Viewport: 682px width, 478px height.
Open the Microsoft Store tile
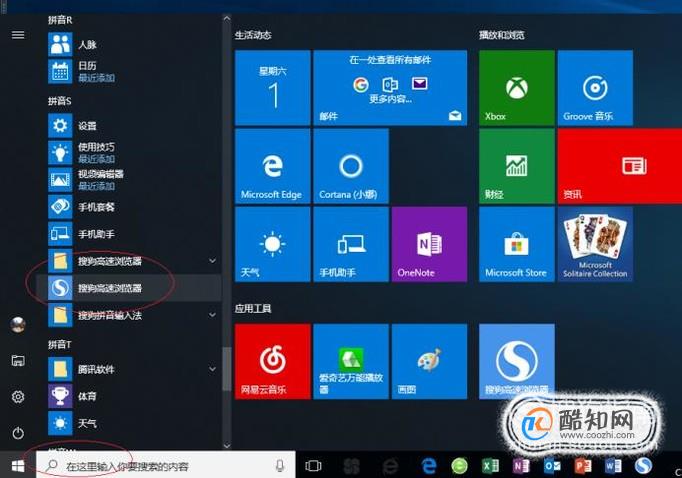pyautogui.click(x=517, y=244)
